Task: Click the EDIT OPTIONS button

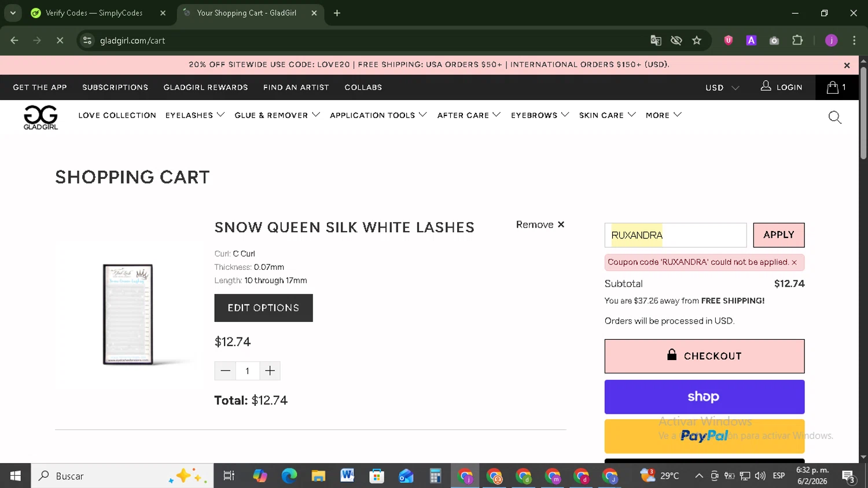Action: pyautogui.click(x=263, y=308)
